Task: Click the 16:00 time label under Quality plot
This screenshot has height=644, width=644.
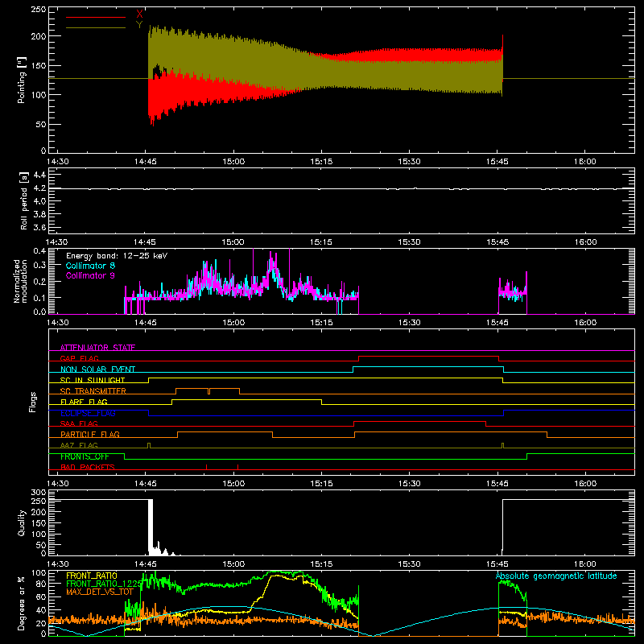Action: tap(585, 564)
